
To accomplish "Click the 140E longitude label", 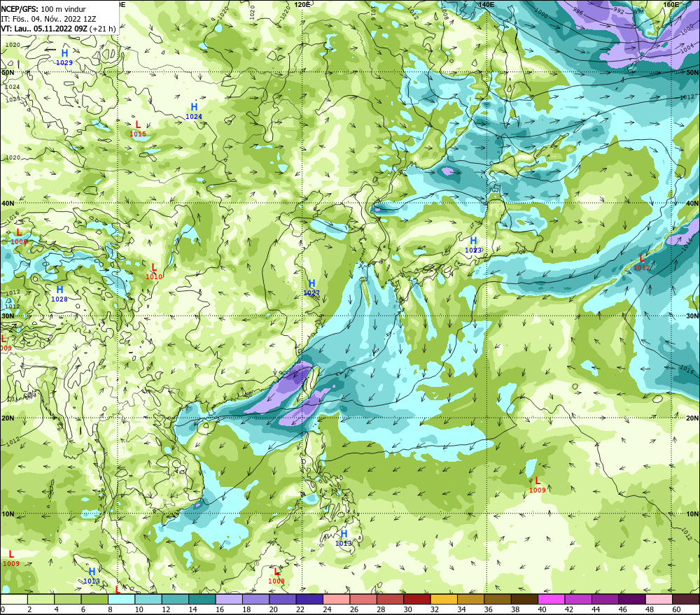I will 486,4.
